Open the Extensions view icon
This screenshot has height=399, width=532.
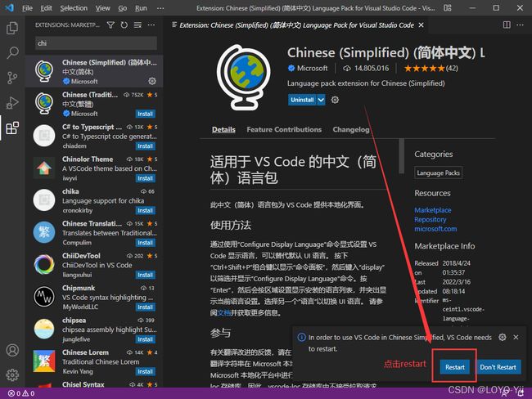(12, 128)
